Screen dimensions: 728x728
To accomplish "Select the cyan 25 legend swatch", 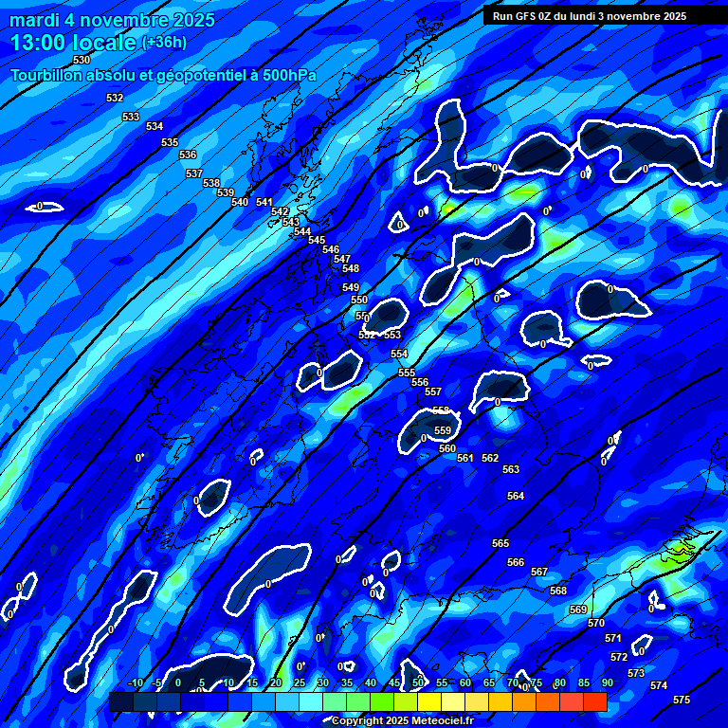I will pos(287,702).
